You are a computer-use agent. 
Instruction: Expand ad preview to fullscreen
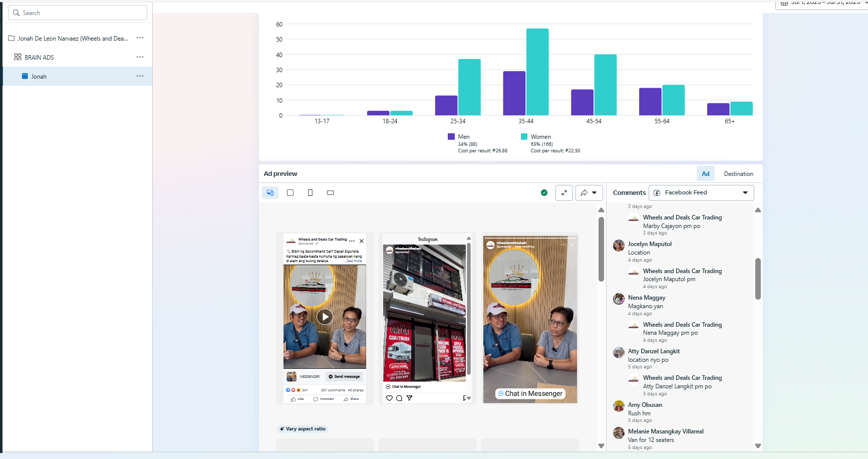[x=564, y=193]
